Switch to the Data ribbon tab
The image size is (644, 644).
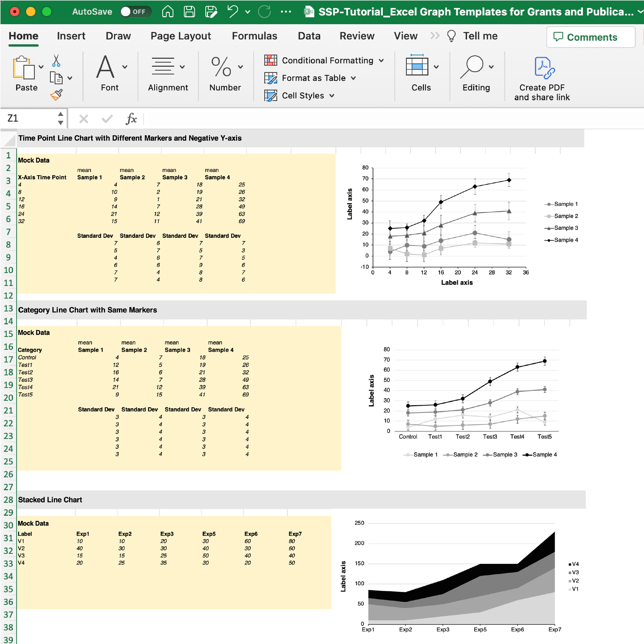[x=309, y=36]
